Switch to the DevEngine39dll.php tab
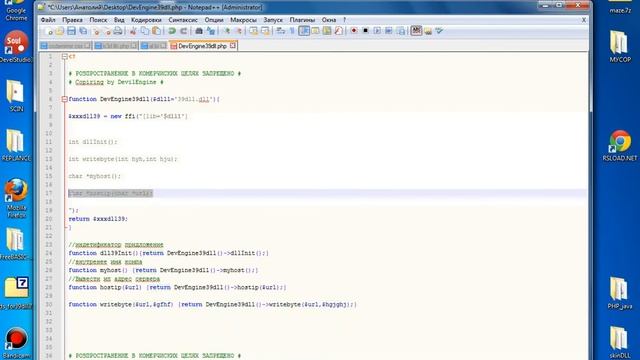 pos(203,46)
